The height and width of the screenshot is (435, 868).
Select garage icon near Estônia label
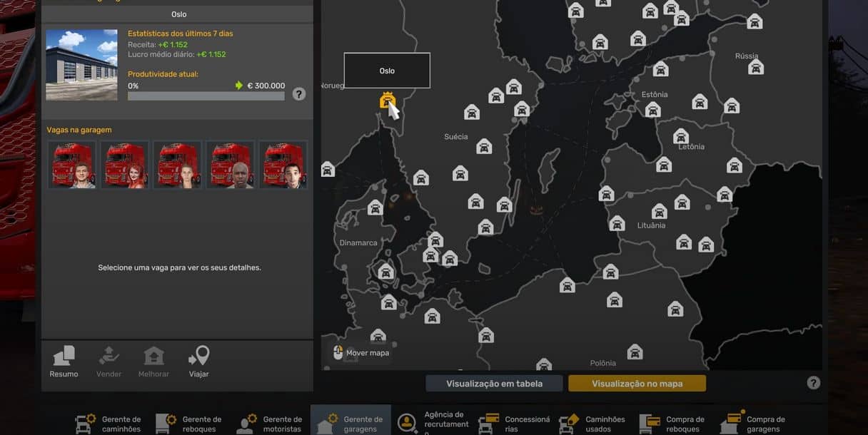click(652, 109)
